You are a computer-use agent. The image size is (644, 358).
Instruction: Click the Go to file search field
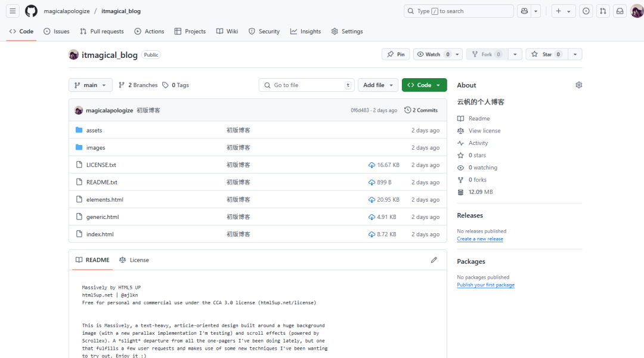[306, 85]
